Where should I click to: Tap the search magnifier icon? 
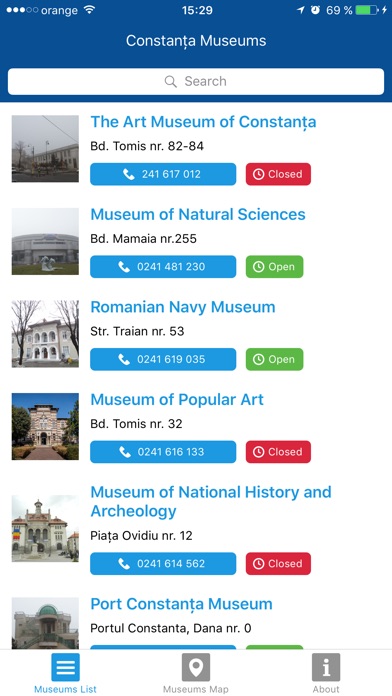(171, 81)
